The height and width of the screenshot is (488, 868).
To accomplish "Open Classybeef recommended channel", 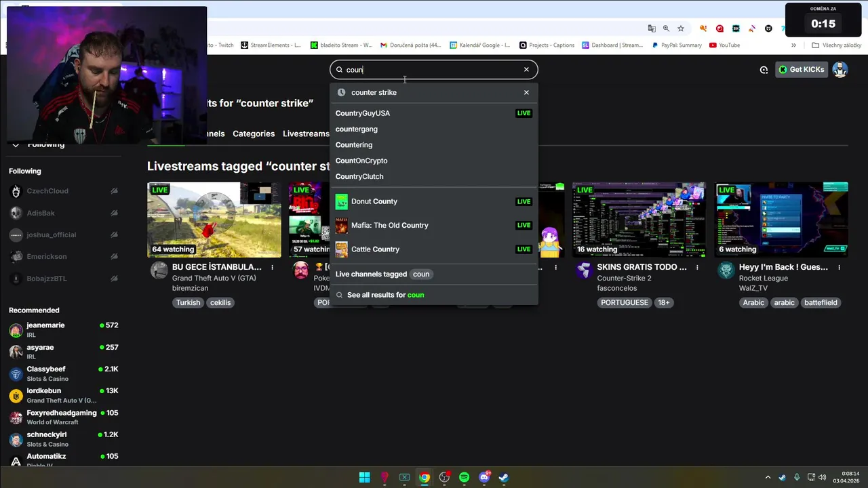I will 63,373.
